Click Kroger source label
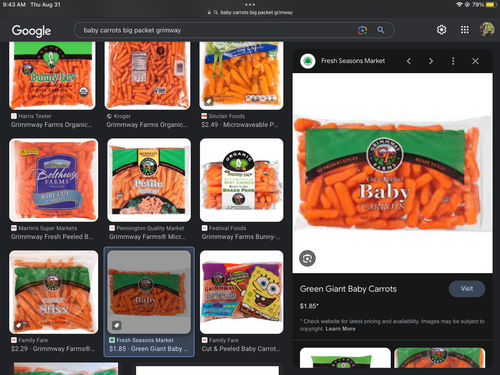Screen dimensions: 500x375 122,116
